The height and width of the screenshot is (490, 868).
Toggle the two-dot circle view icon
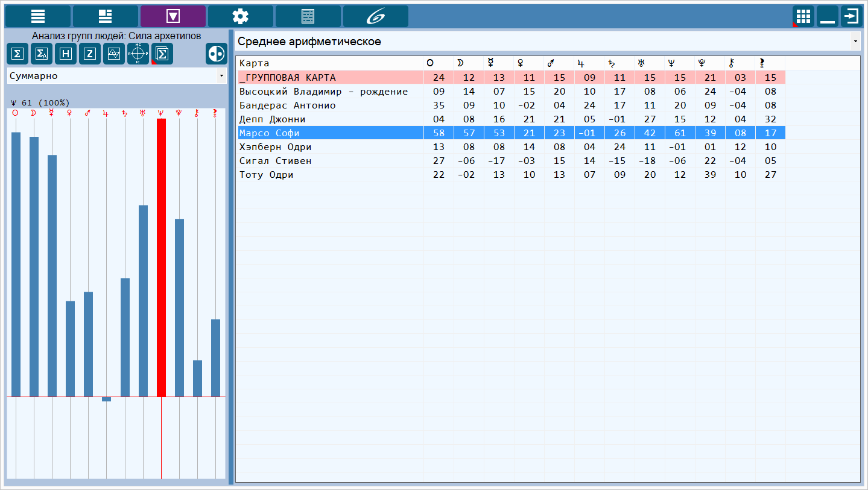point(217,54)
